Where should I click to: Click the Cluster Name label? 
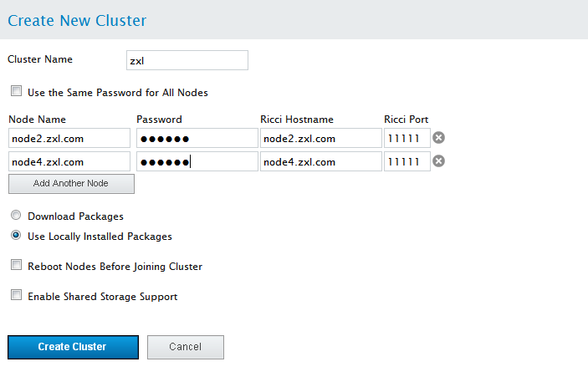[x=40, y=59]
